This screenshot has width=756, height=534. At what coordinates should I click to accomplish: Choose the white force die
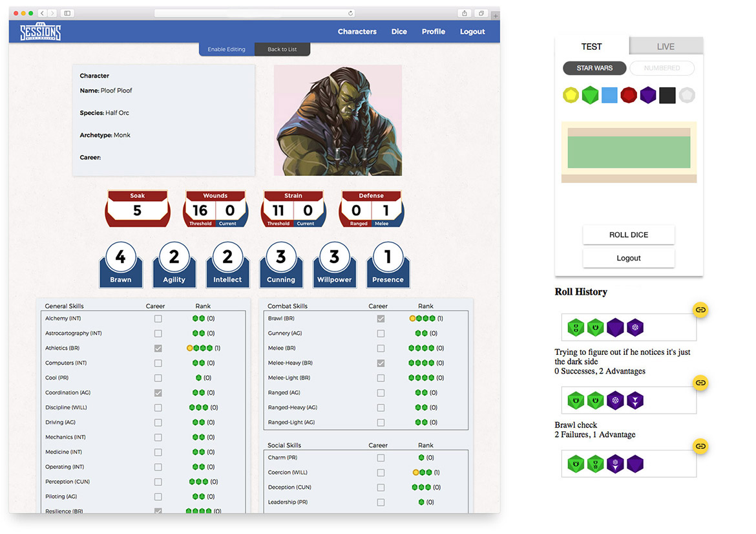click(687, 96)
